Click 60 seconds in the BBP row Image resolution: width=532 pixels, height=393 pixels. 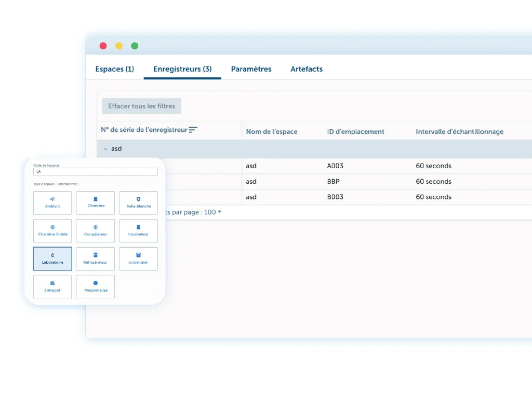click(x=433, y=181)
